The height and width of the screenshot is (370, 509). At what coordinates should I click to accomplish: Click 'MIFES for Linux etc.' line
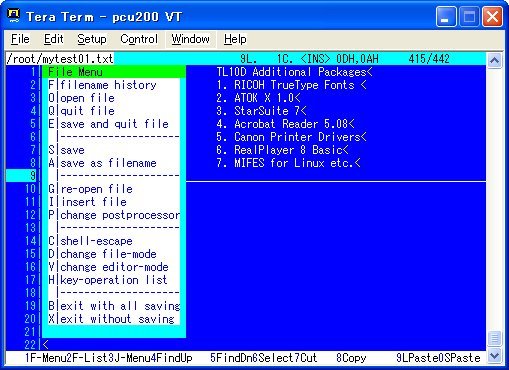click(289, 163)
